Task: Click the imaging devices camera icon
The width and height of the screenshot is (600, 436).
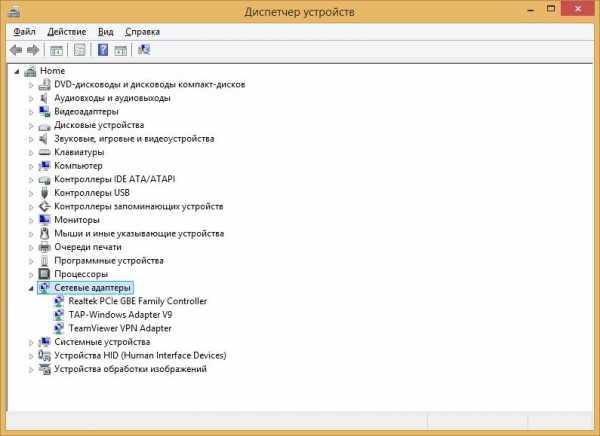Action: [44, 369]
